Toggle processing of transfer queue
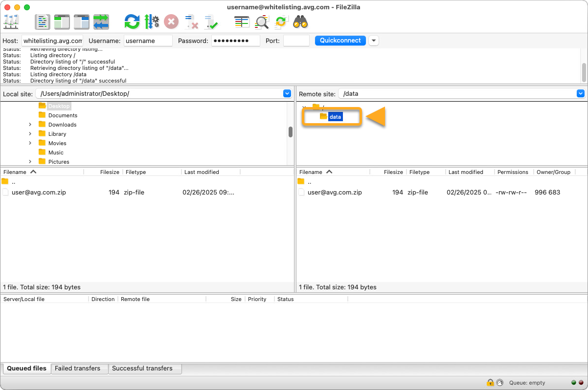The width and height of the screenshot is (588, 390). point(152,22)
